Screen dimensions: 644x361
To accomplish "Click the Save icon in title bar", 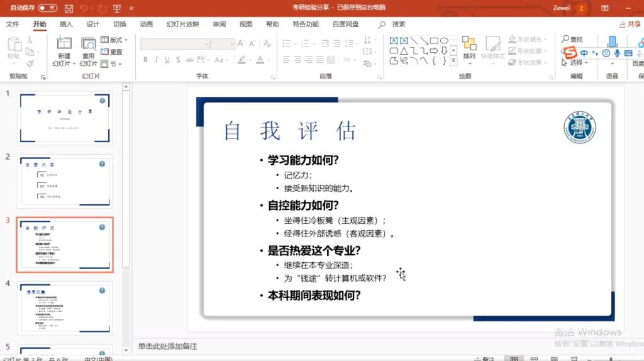I will [68, 8].
